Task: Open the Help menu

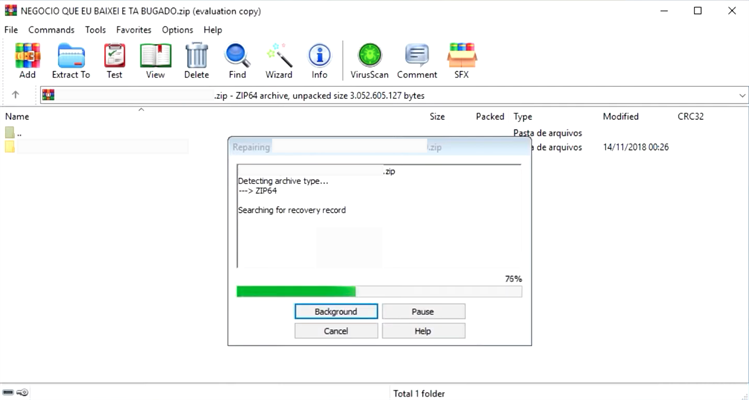Action: (213, 30)
